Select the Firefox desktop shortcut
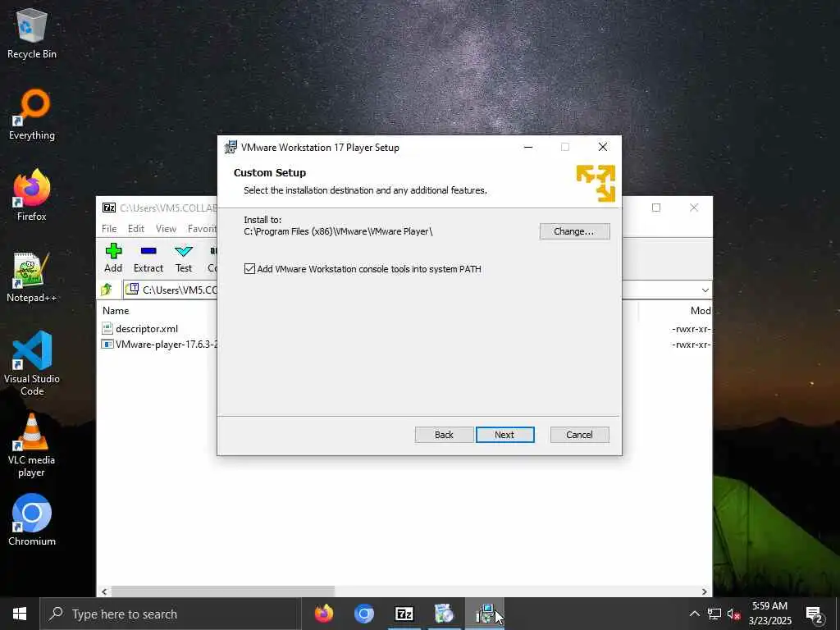 (x=32, y=196)
